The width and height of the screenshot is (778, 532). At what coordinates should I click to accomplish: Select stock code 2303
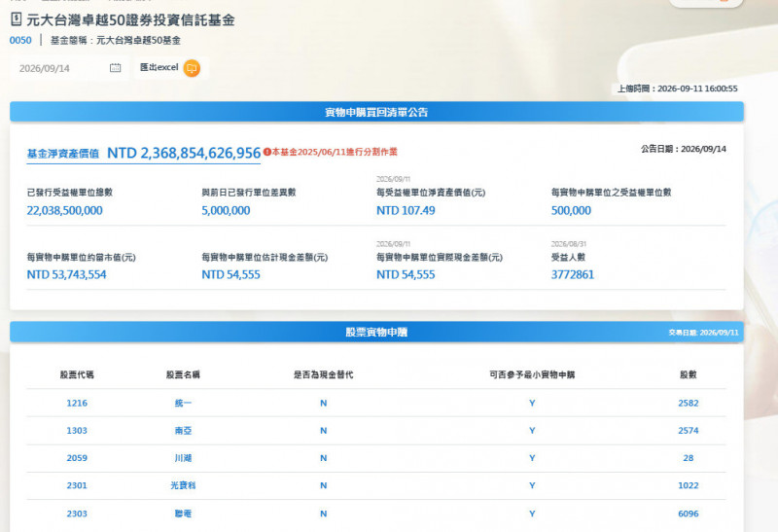tap(77, 514)
